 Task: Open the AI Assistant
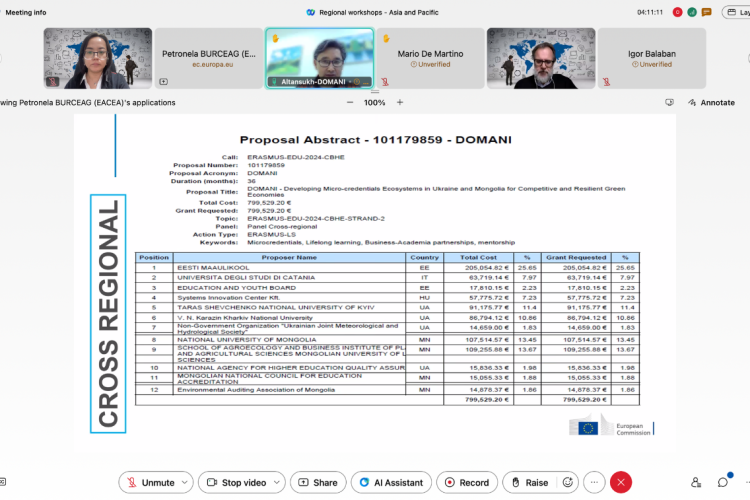(390, 482)
